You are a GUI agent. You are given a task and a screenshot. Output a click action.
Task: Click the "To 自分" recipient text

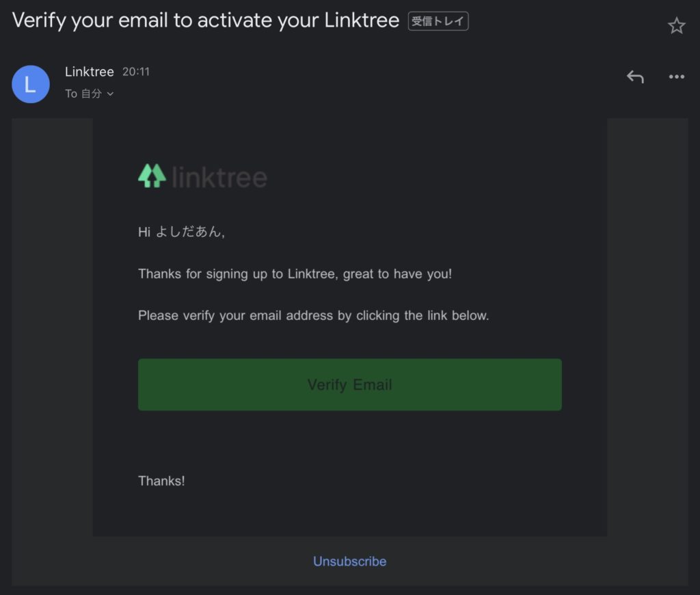[83, 94]
